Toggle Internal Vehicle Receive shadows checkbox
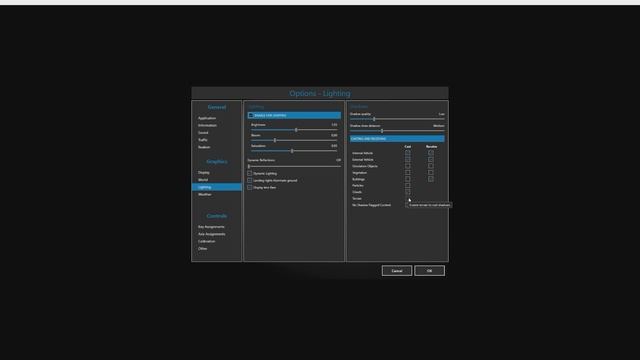Screen dimensions: 640x360 point(431,153)
